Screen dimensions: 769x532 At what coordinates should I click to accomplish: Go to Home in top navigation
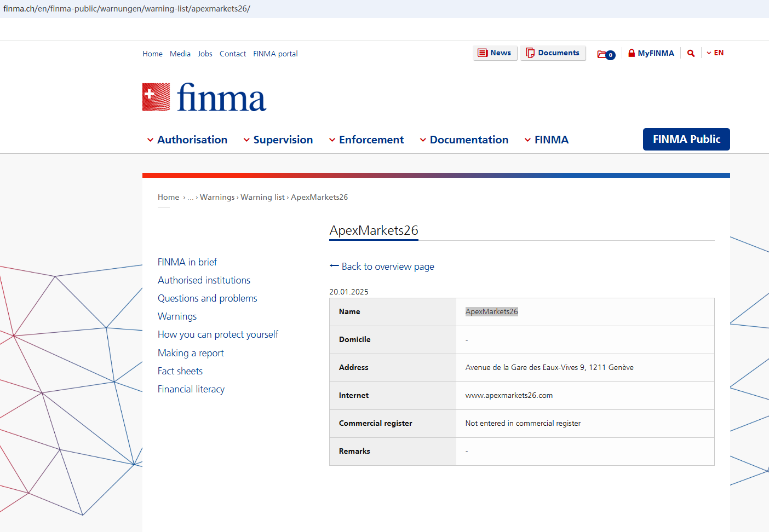pos(153,54)
